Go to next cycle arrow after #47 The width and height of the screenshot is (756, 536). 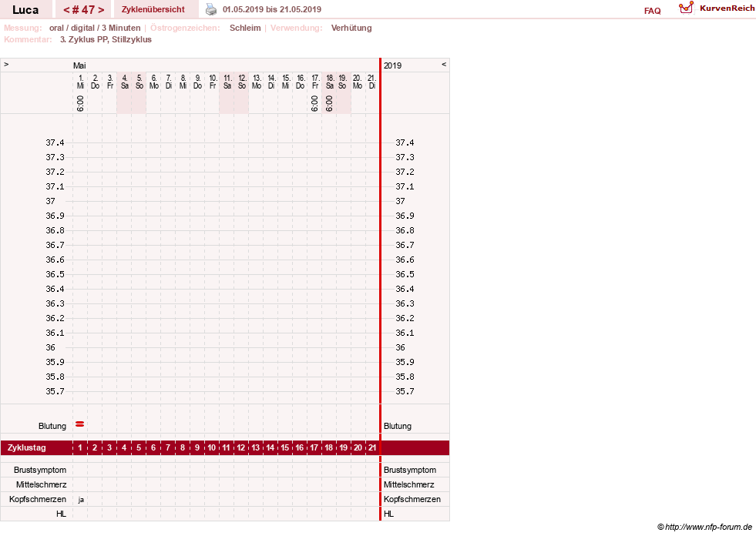coord(101,10)
